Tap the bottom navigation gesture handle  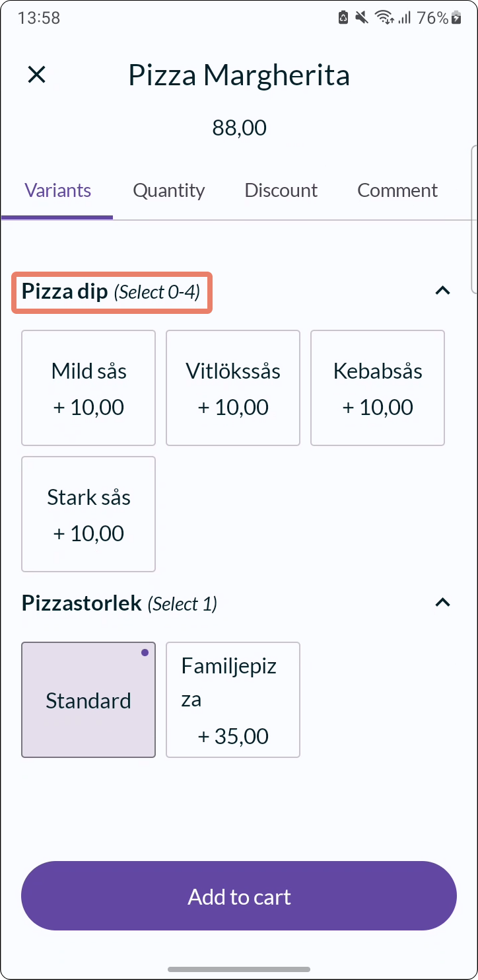(x=239, y=969)
